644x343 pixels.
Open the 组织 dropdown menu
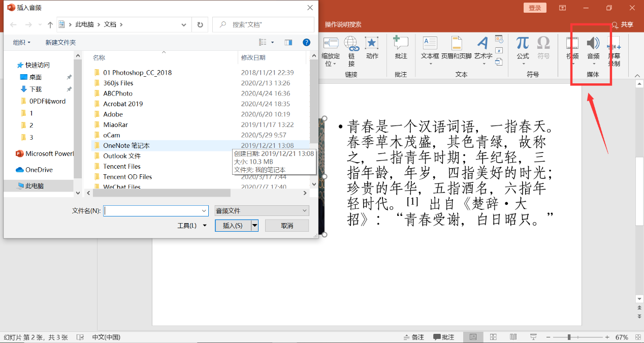click(x=22, y=42)
